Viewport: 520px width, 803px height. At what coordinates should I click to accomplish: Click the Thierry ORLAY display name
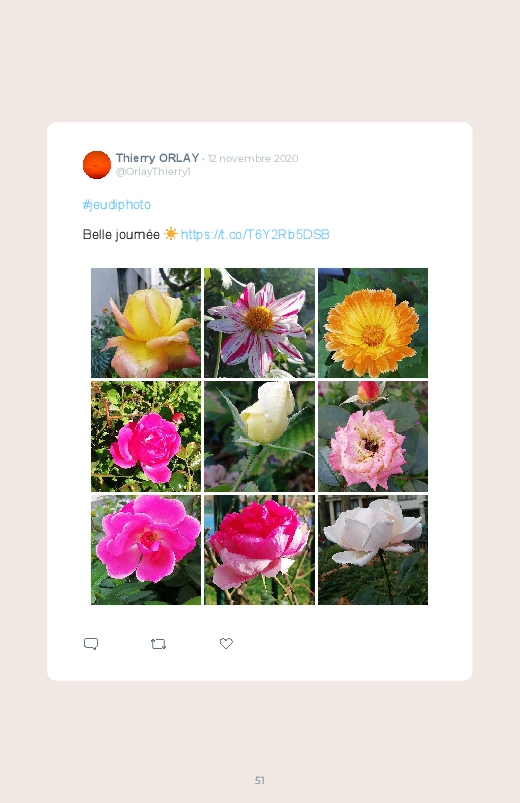point(157,158)
